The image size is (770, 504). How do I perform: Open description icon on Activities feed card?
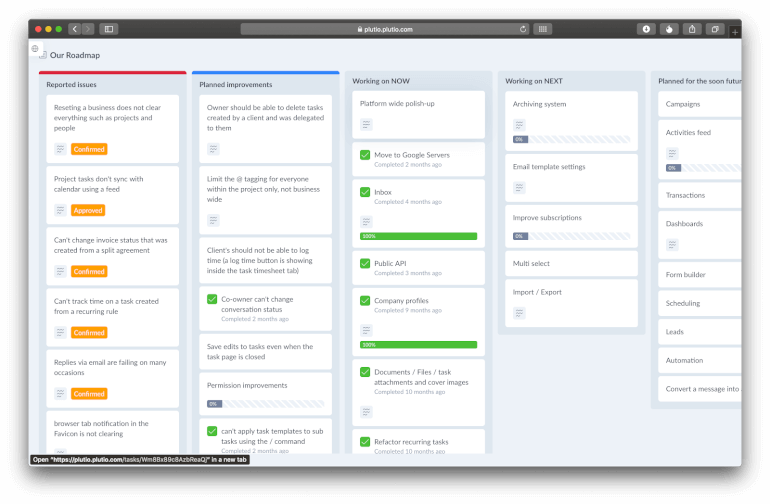click(672, 153)
